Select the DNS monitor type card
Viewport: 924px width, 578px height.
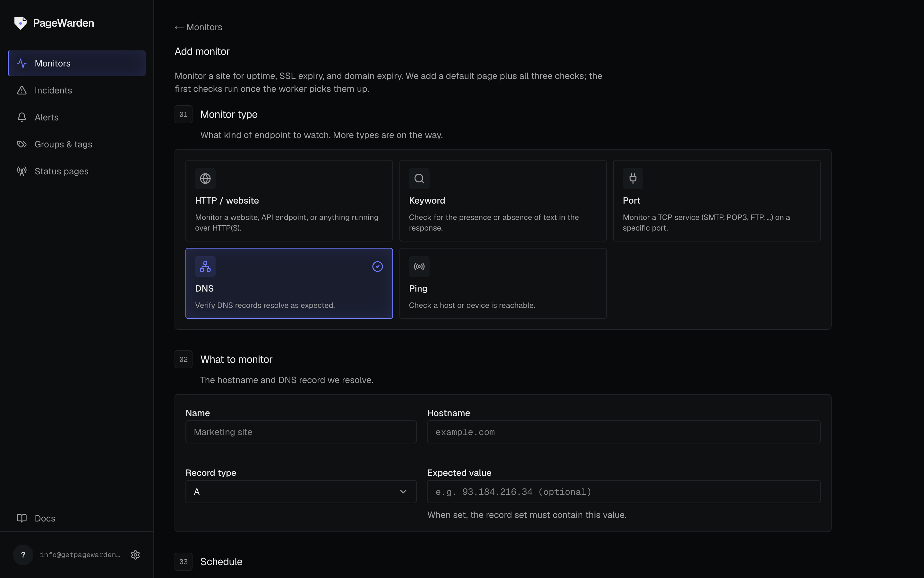(289, 283)
